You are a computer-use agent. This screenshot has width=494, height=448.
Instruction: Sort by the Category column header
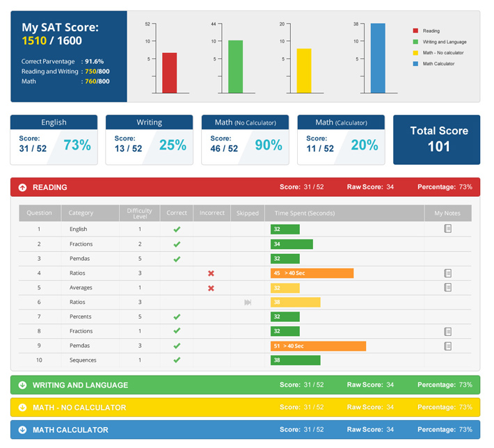click(90, 213)
